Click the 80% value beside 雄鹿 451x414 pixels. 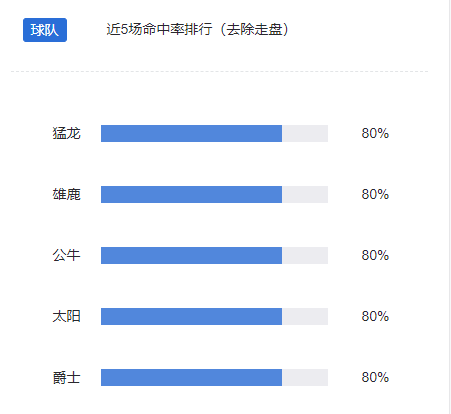click(x=375, y=194)
